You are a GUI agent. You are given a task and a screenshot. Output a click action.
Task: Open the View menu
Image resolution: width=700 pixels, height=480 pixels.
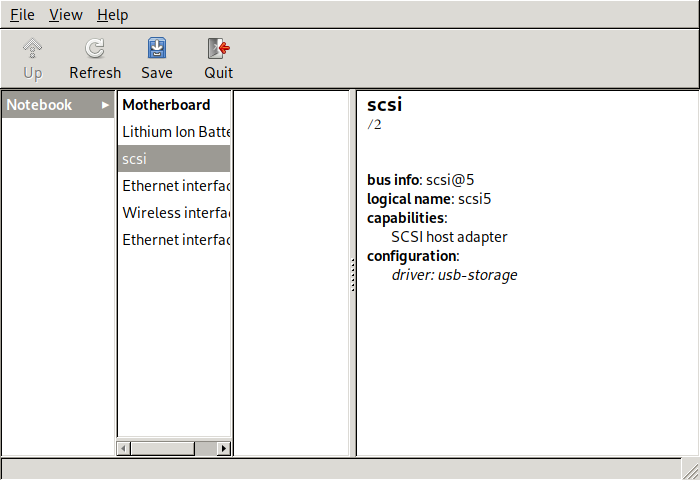point(66,15)
